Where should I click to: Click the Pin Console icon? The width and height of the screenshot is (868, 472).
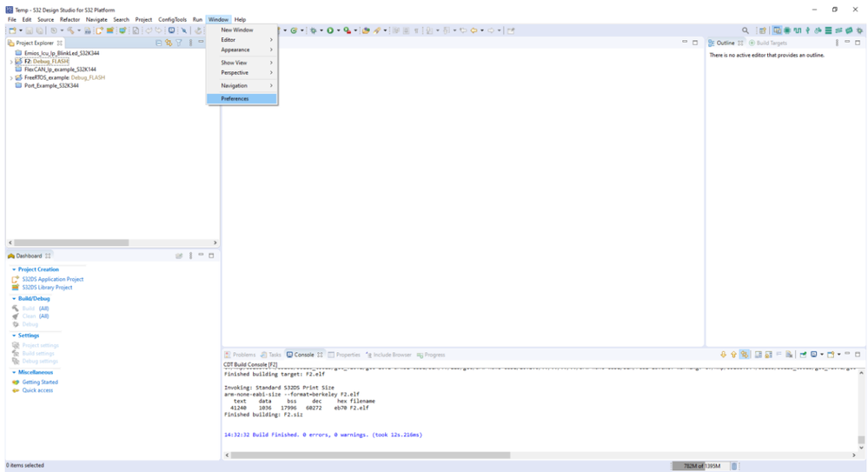coord(803,355)
